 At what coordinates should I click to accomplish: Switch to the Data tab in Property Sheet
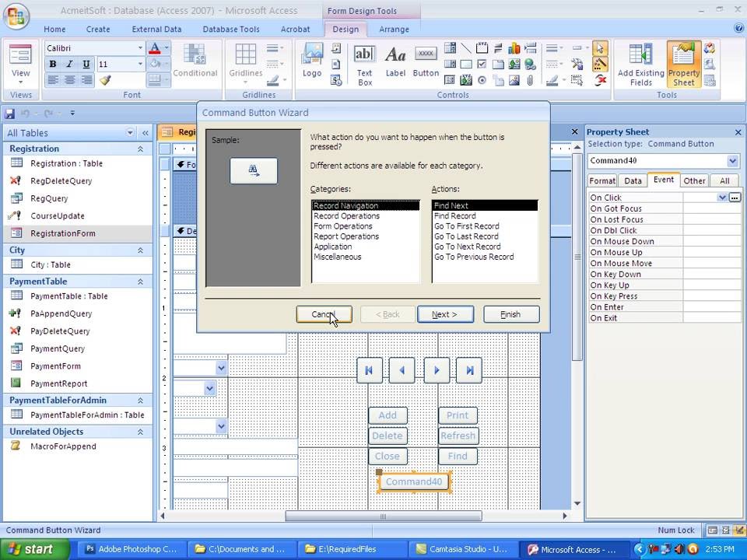633,181
